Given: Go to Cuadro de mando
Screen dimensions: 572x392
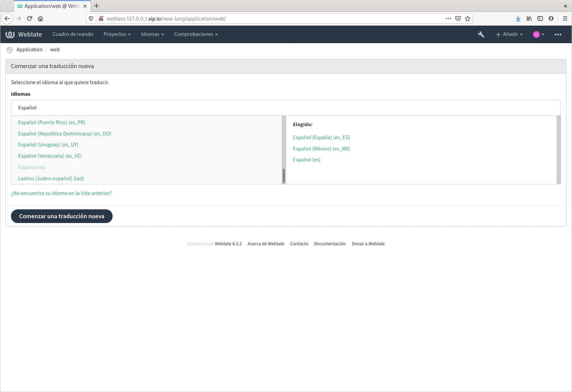Looking at the screenshot, I should coord(73,35).
